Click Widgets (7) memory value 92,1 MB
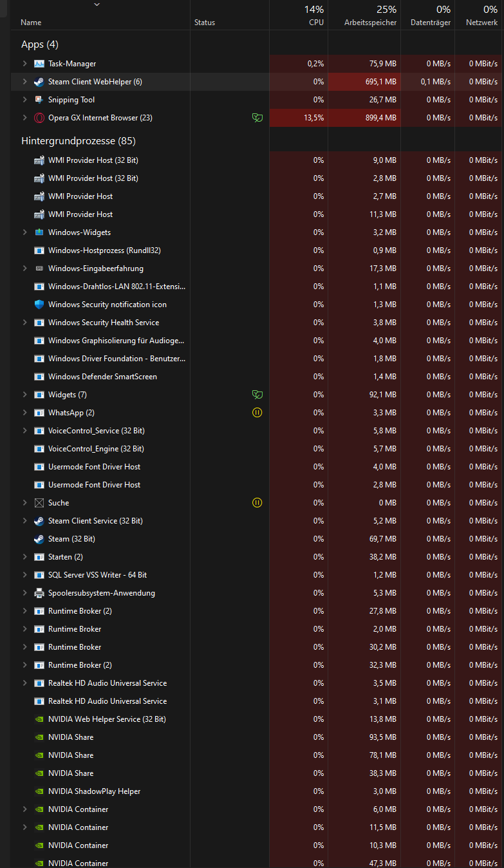 click(383, 395)
